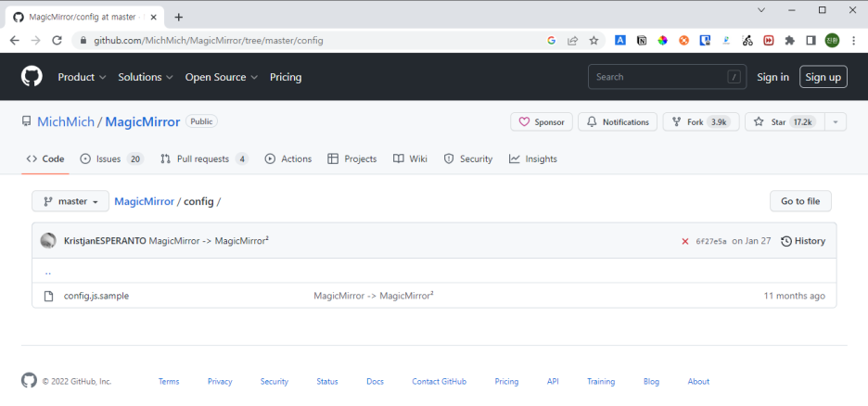Click the blue A translate extension icon
The image size is (868, 406).
(x=620, y=41)
